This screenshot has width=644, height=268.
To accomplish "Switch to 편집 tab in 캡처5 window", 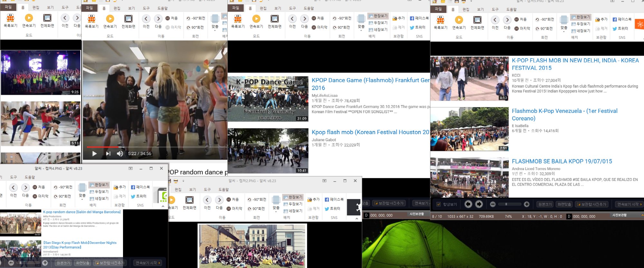I will click(466, 9).
